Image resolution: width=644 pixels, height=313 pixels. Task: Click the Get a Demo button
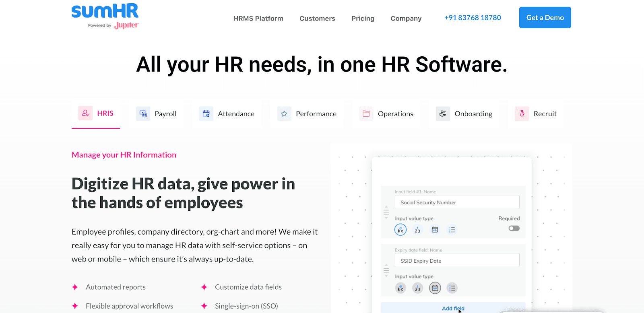(545, 17)
